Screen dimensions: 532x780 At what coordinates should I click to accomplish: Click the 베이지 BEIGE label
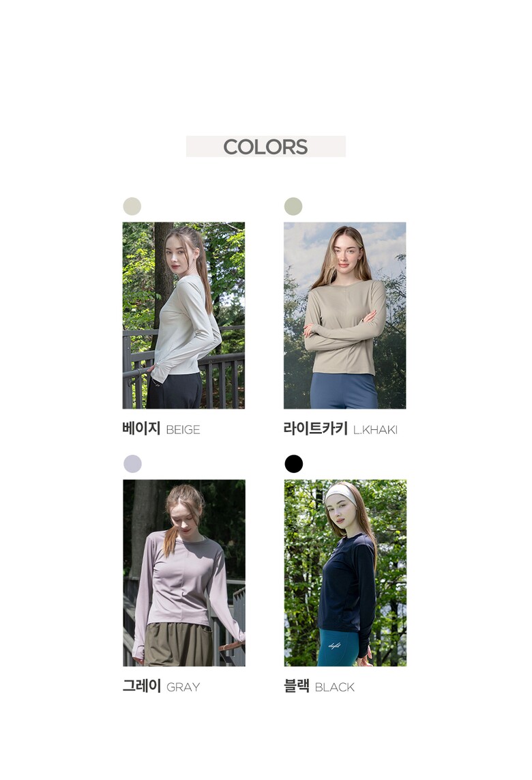[161, 429]
